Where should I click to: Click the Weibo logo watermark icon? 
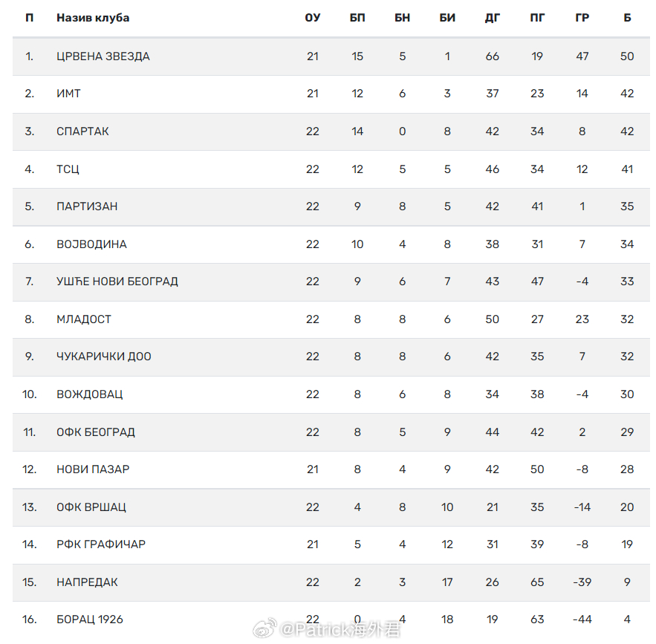(264, 629)
